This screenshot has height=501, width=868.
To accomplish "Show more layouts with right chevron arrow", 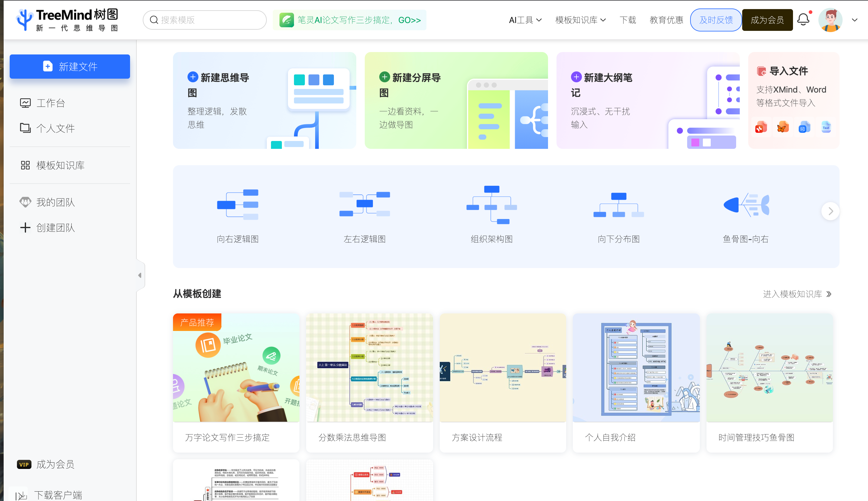I will 830,211.
